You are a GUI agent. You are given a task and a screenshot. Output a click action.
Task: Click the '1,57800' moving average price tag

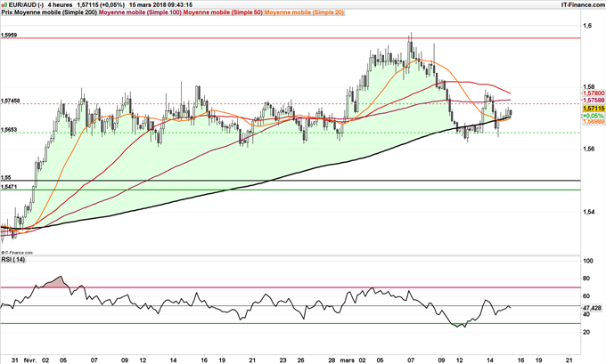[x=594, y=93]
